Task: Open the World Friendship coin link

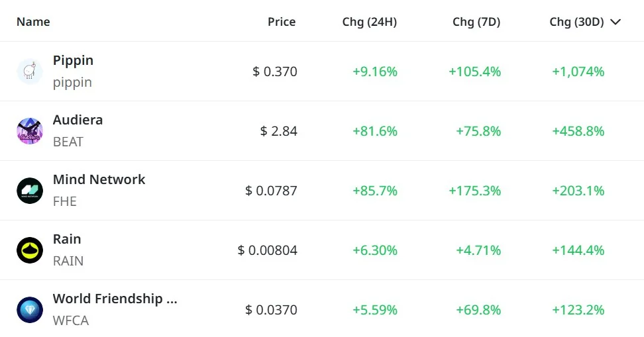Action: (x=115, y=299)
